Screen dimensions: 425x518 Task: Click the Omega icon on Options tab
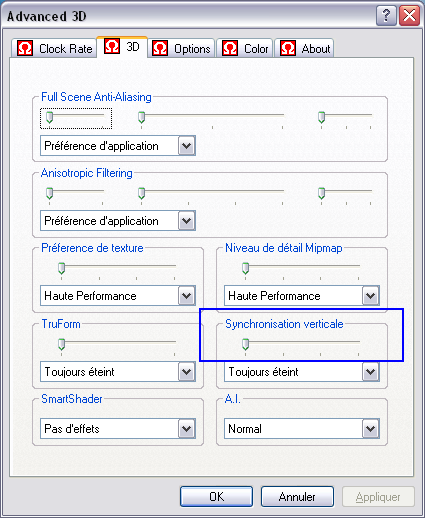click(x=160, y=48)
